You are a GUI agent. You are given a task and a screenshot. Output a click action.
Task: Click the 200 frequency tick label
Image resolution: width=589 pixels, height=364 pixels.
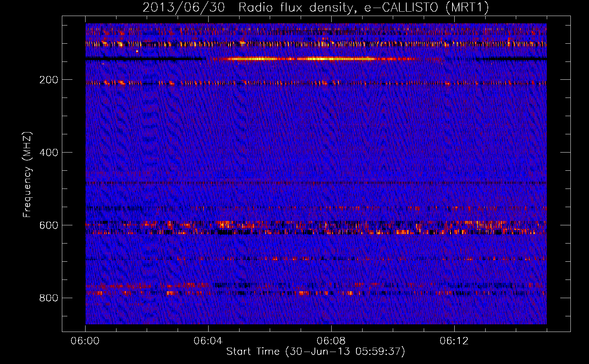(x=49, y=80)
